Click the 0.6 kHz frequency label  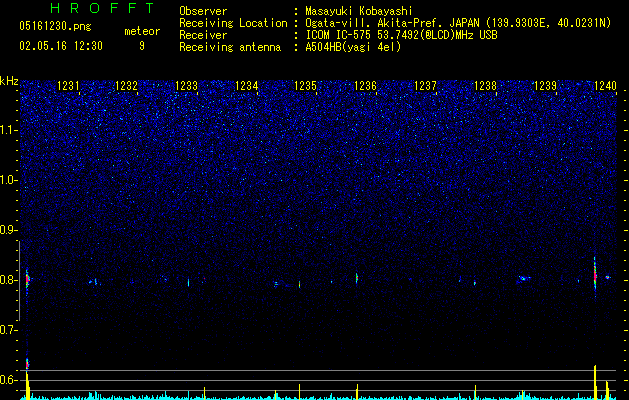coord(9,380)
